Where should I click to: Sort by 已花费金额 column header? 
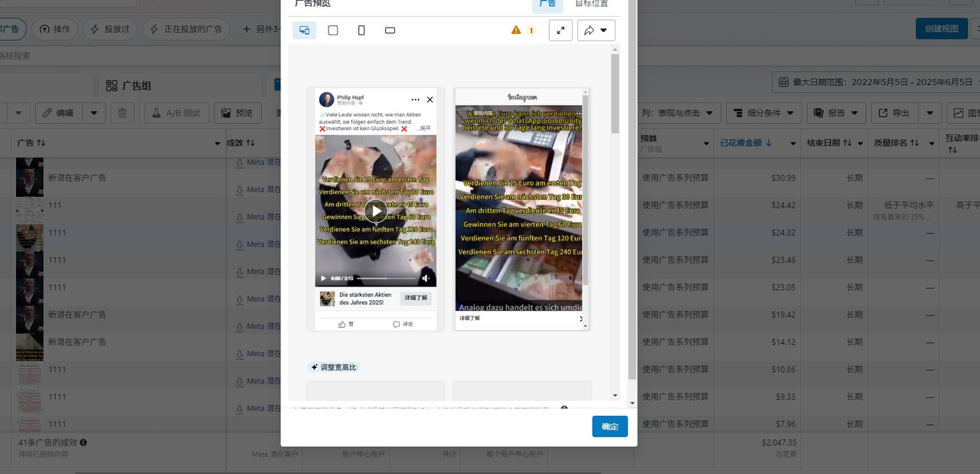click(x=746, y=143)
